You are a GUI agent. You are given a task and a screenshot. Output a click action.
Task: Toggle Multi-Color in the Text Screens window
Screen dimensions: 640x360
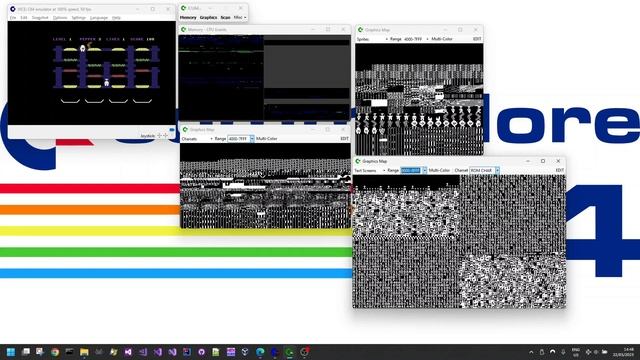439,171
